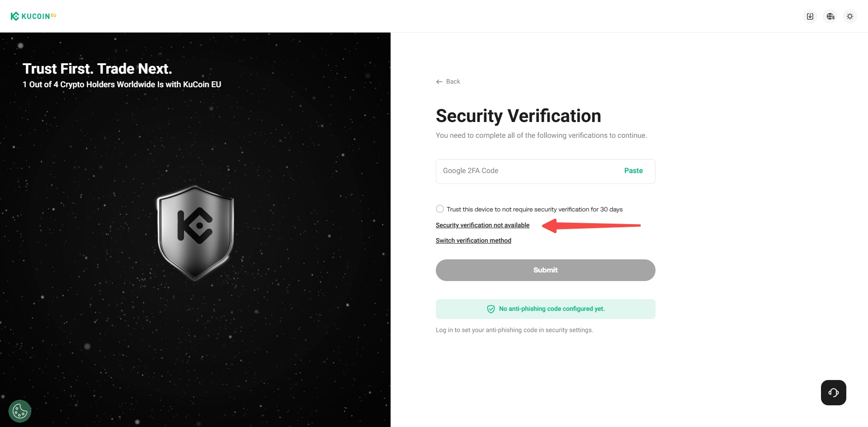
Task: Open the cookie preferences icon
Action: coord(20,411)
